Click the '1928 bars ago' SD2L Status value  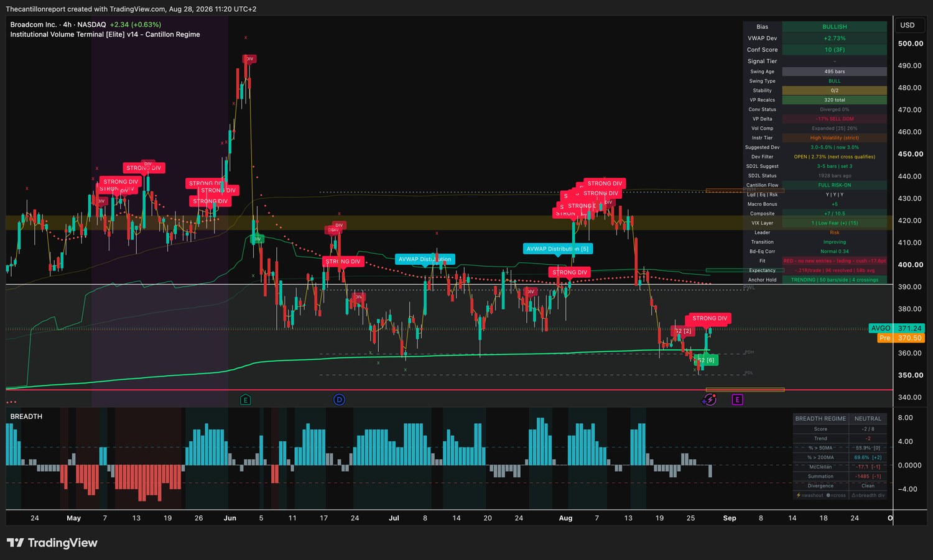coord(834,176)
